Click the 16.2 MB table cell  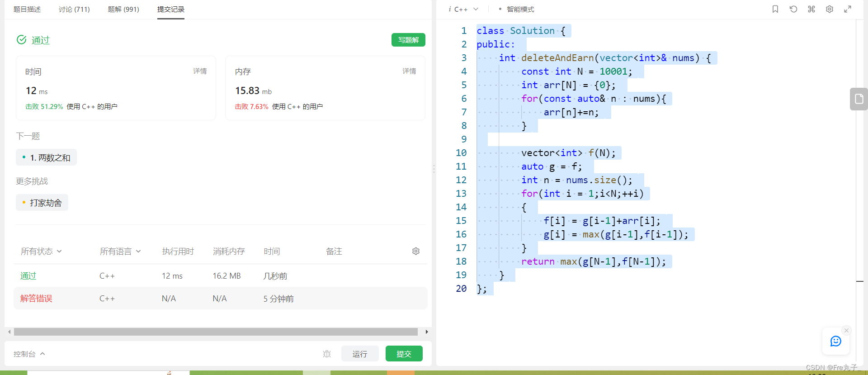226,276
